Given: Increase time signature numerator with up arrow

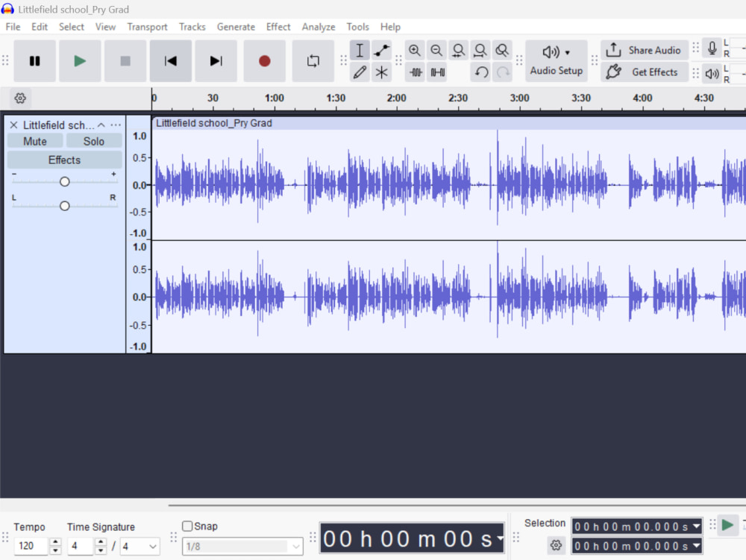Looking at the screenshot, I should point(101,542).
